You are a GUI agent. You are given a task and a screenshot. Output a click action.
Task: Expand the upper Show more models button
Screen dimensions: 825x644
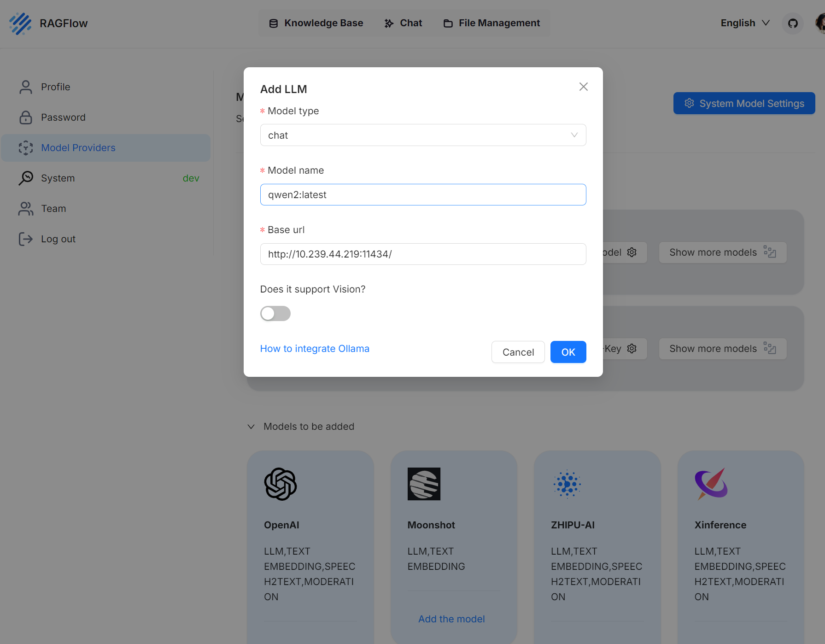click(x=722, y=252)
